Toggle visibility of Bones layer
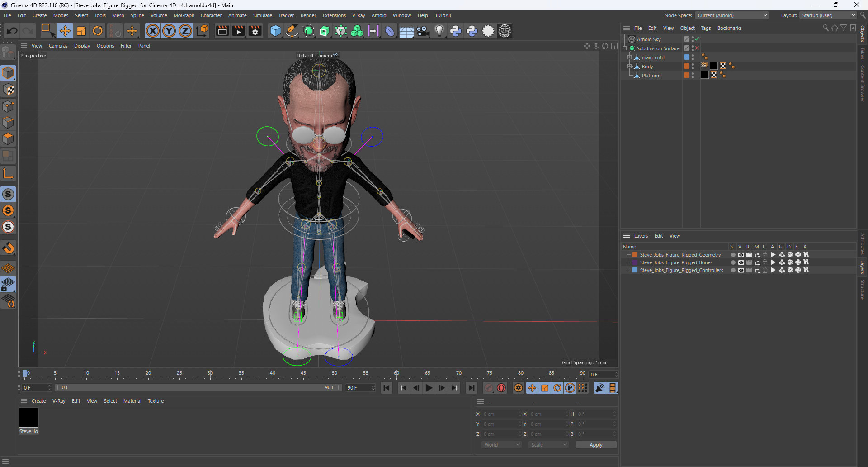Viewport: 868px width, 467px height. click(x=741, y=262)
